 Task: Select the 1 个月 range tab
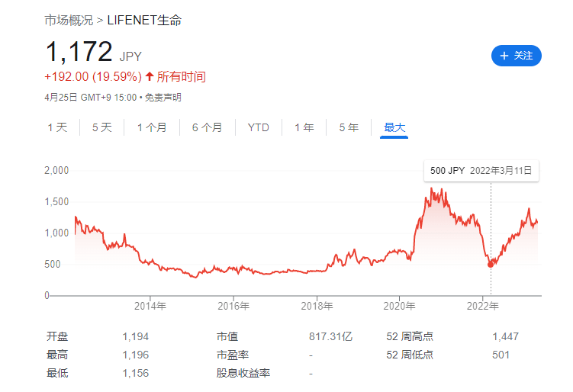click(x=152, y=127)
